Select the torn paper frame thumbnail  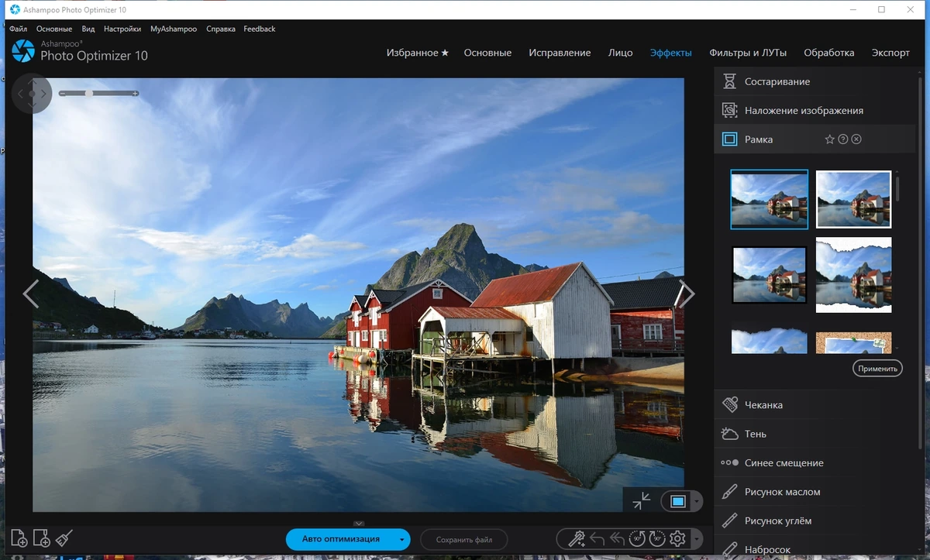pyautogui.click(x=853, y=275)
